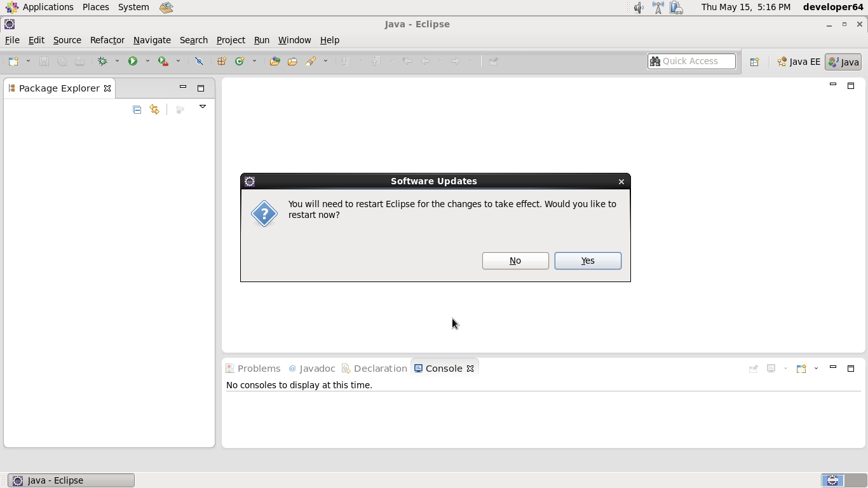Select the Java perspective button
The height and width of the screenshot is (488, 868).
click(843, 62)
